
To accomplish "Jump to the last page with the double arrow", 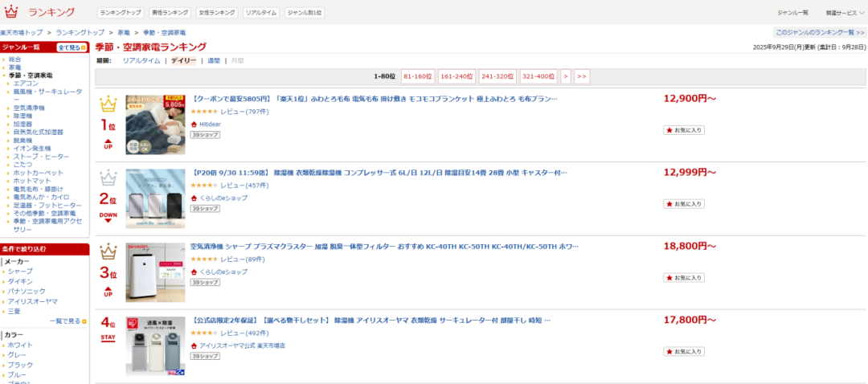I will coord(582,76).
